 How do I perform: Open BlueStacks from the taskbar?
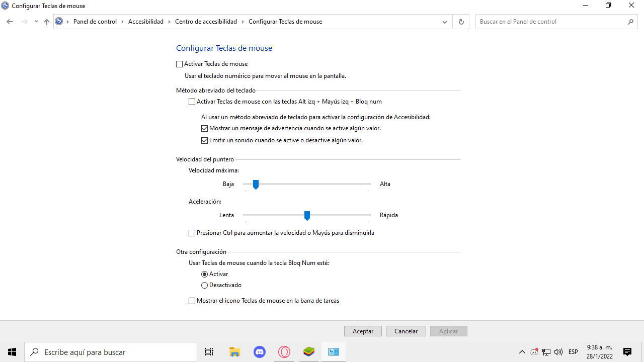click(309, 352)
